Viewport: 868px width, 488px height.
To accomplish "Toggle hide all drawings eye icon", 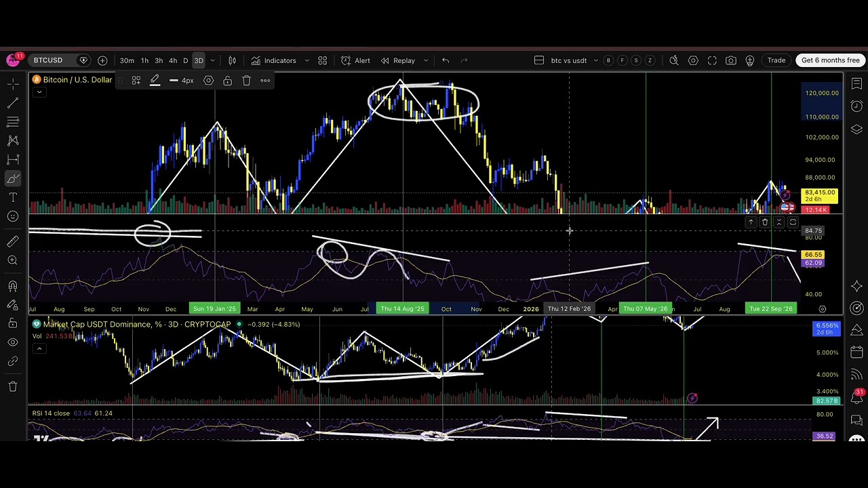I will [x=13, y=342].
